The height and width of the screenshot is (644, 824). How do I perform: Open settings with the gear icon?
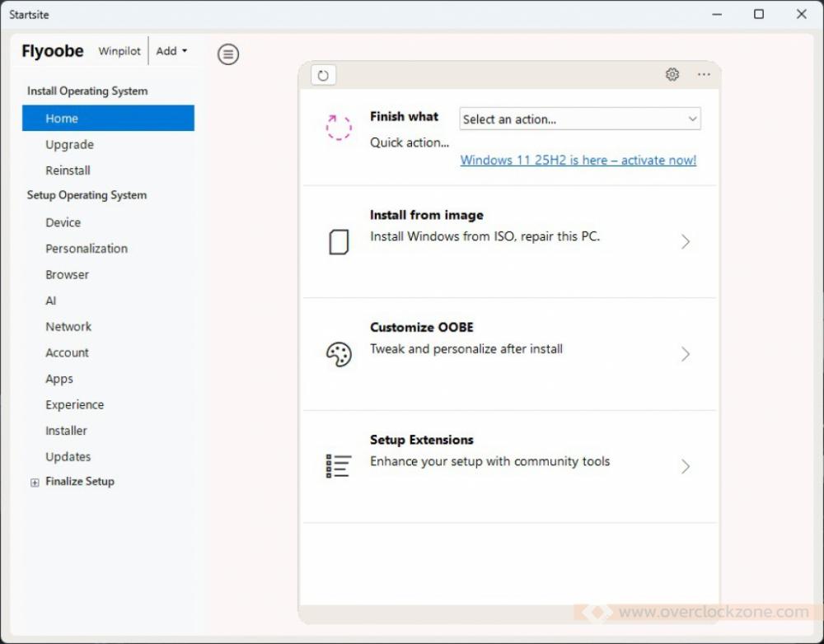672,75
